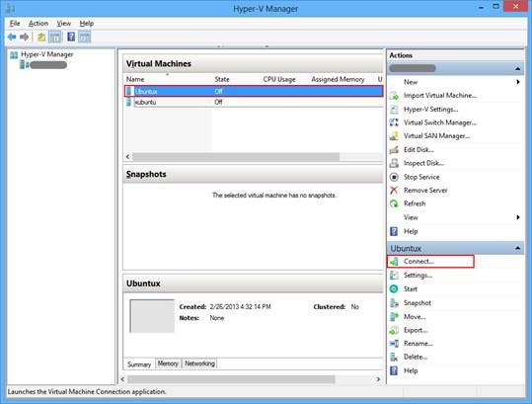532x404 pixels.
Task: Click Rename... action
Action: 418,344
